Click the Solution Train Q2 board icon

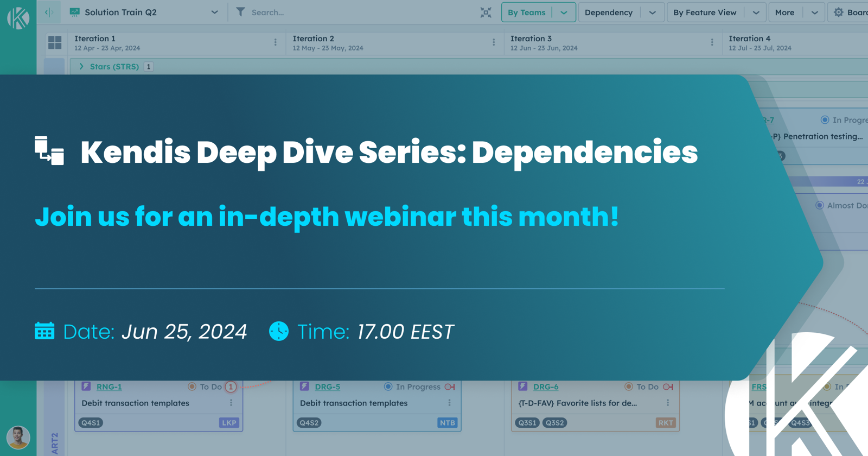tap(75, 12)
